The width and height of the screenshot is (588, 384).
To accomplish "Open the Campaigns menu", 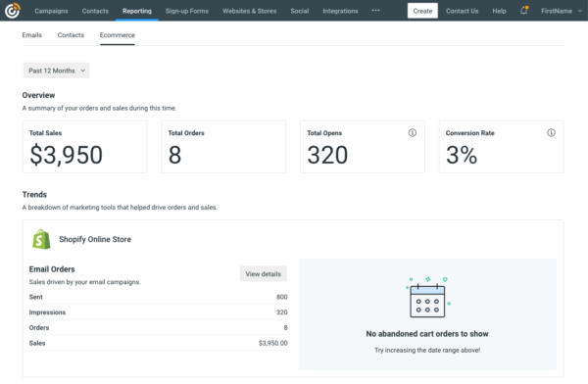I will (x=51, y=11).
